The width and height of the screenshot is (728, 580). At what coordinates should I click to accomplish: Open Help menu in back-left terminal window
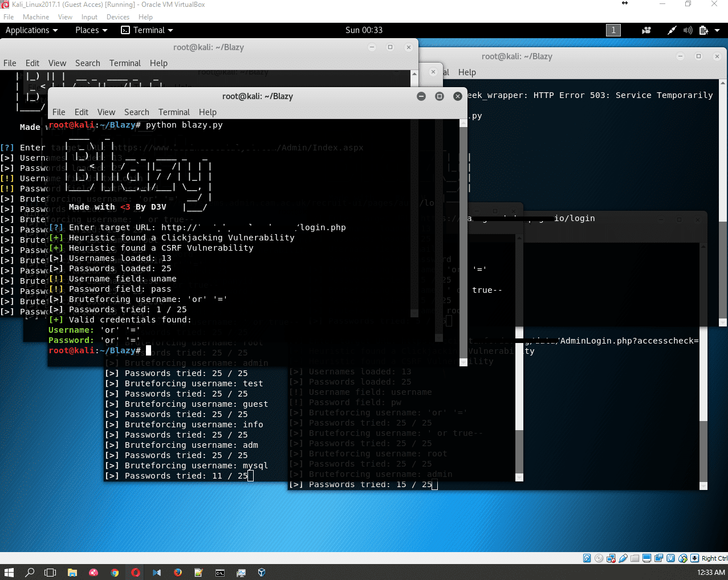[158, 63]
